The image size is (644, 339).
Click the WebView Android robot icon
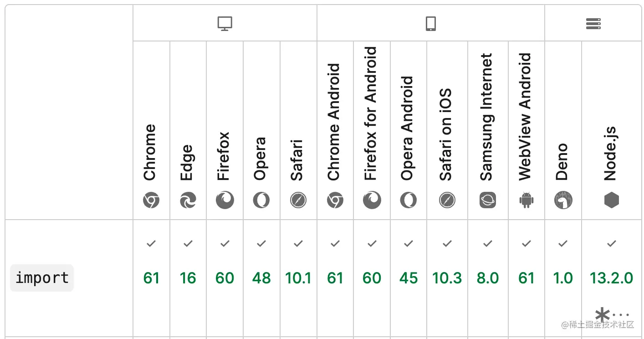coord(526,200)
